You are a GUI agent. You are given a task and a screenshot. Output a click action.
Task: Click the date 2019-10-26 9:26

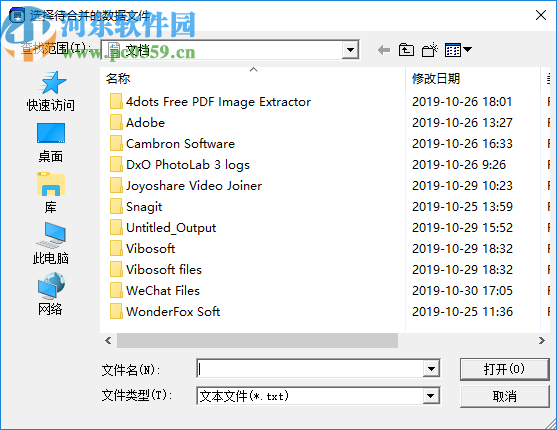(459, 165)
